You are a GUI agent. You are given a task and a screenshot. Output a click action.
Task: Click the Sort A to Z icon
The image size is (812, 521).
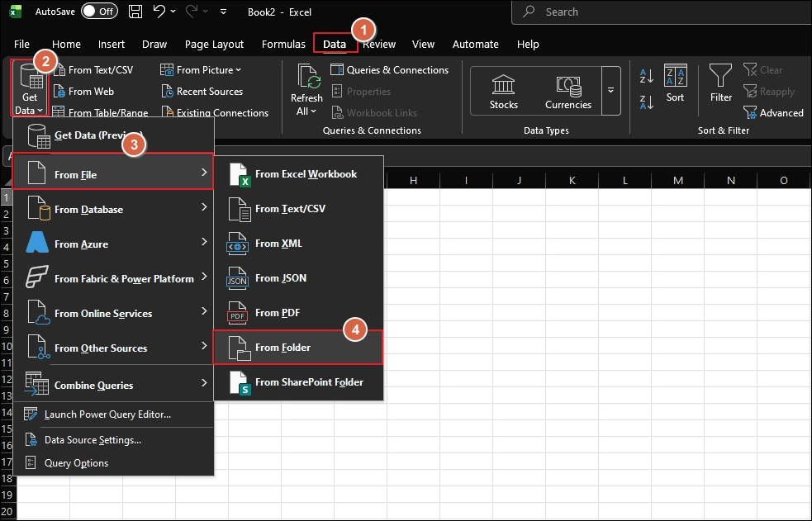click(x=647, y=77)
